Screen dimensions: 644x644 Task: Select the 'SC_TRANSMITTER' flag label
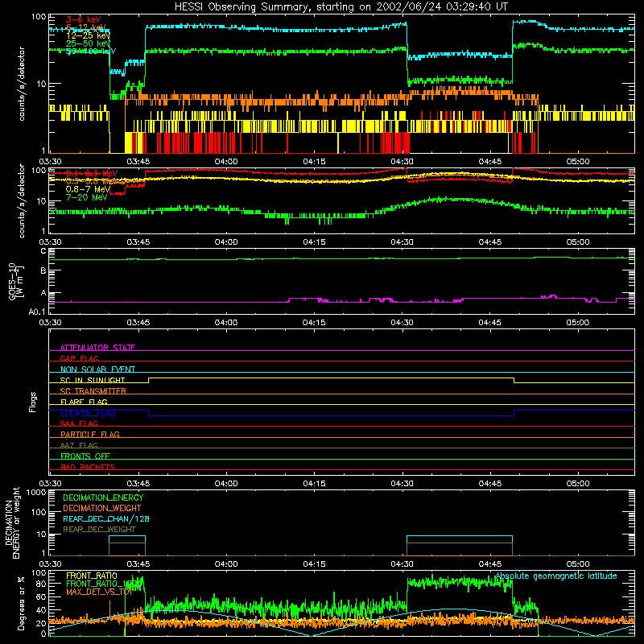[x=93, y=391]
